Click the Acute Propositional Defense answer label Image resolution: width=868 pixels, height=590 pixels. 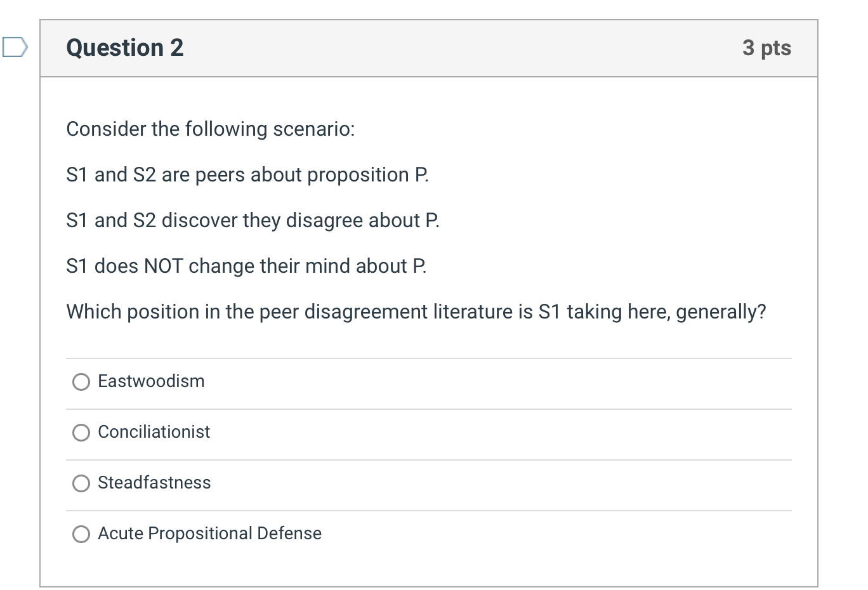coord(209,534)
